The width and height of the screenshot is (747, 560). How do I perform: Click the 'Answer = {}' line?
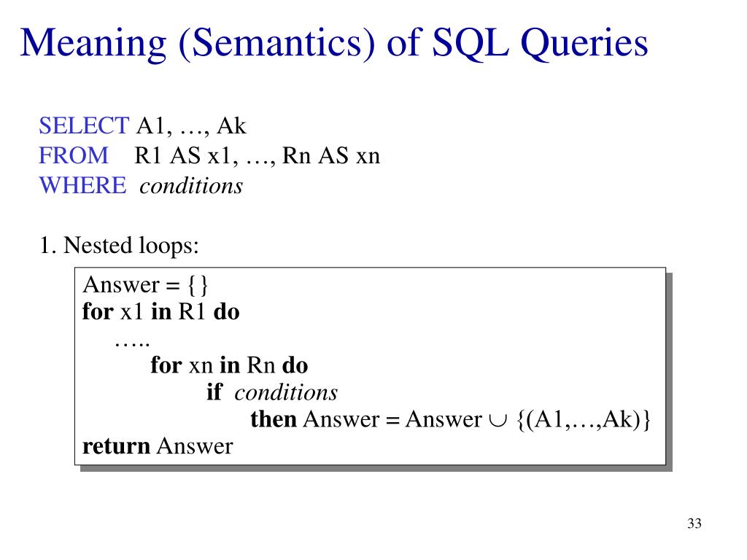[x=145, y=285]
